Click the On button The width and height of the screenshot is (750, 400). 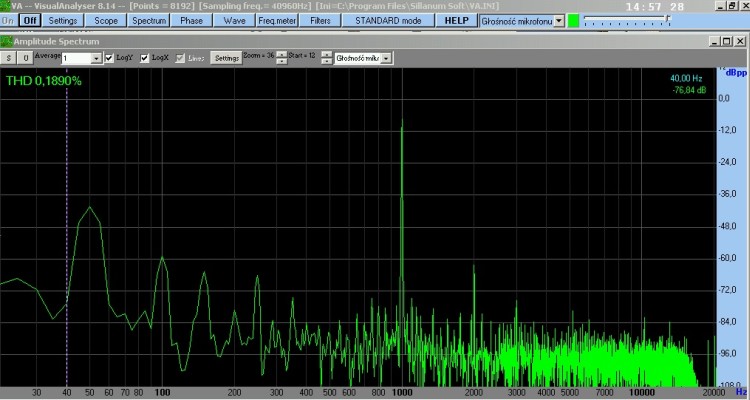(x=9, y=21)
